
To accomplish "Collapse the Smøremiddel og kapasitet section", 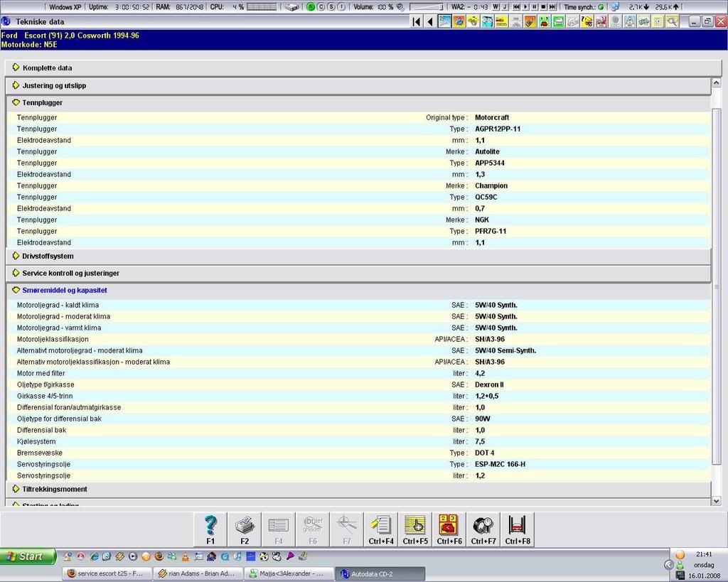I will click(x=358, y=290).
